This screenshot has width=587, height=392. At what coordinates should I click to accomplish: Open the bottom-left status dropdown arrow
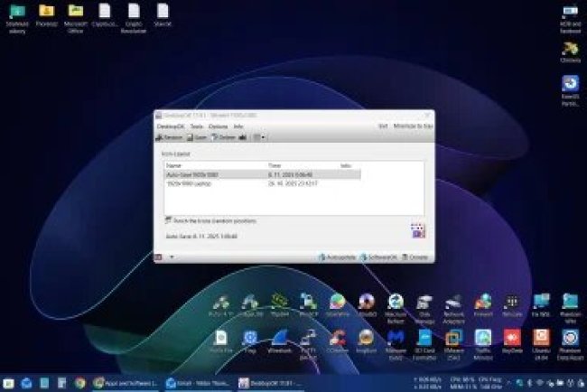(172, 257)
